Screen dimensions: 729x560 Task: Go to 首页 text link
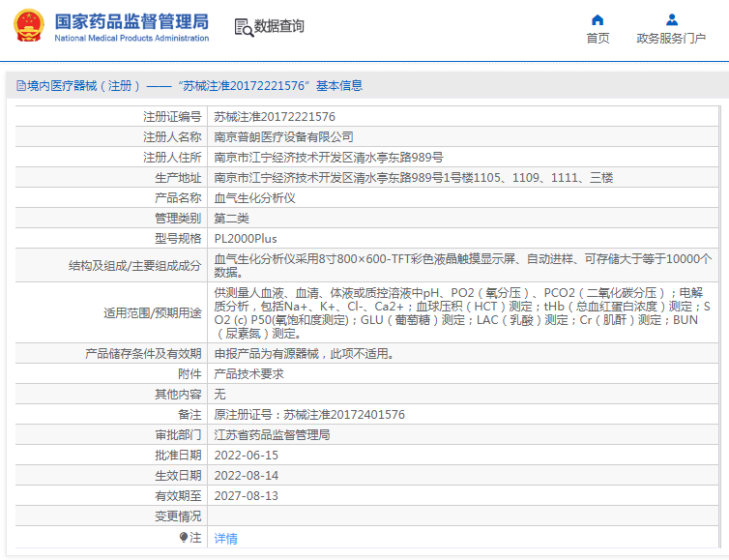click(x=598, y=38)
